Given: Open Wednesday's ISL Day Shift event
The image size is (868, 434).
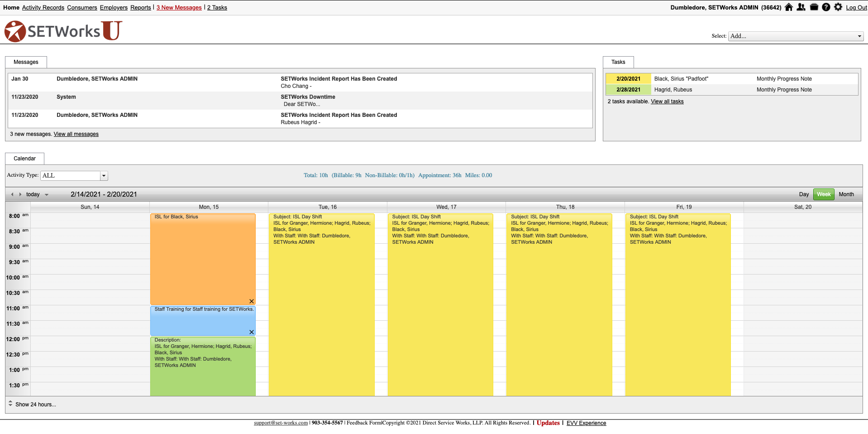Looking at the screenshot, I should (440, 304).
